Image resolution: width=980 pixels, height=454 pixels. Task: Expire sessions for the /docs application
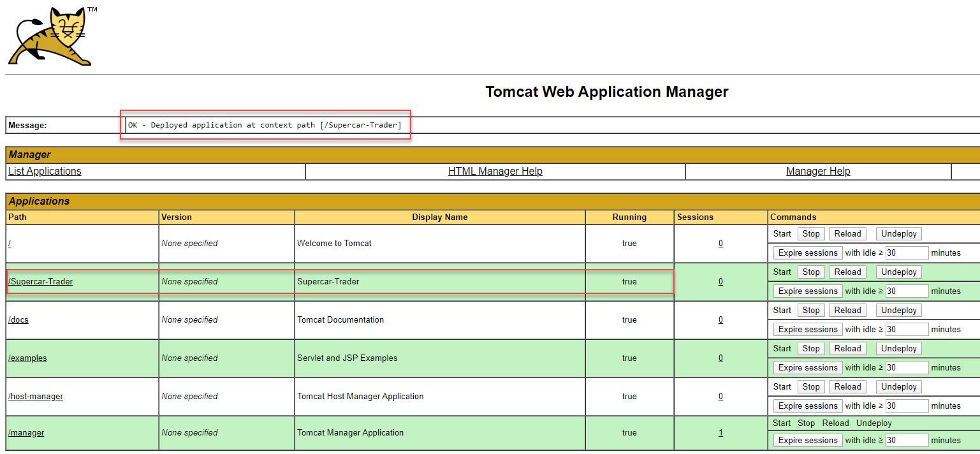coord(808,330)
